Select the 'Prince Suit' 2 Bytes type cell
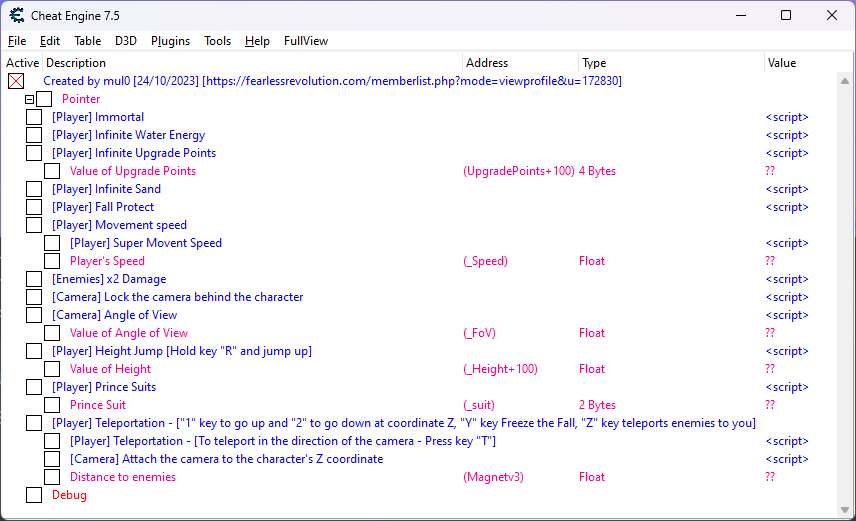Image resolution: width=856 pixels, height=521 pixels. point(597,405)
